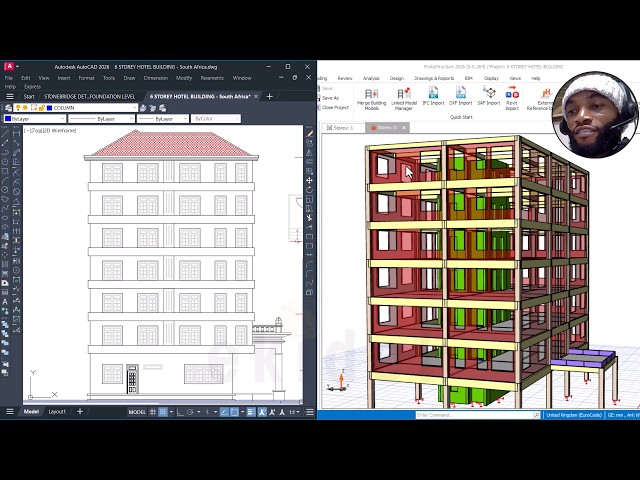640x480 pixels.
Task: Toggle Ortho mode in status bar
Action: (x=180, y=412)
